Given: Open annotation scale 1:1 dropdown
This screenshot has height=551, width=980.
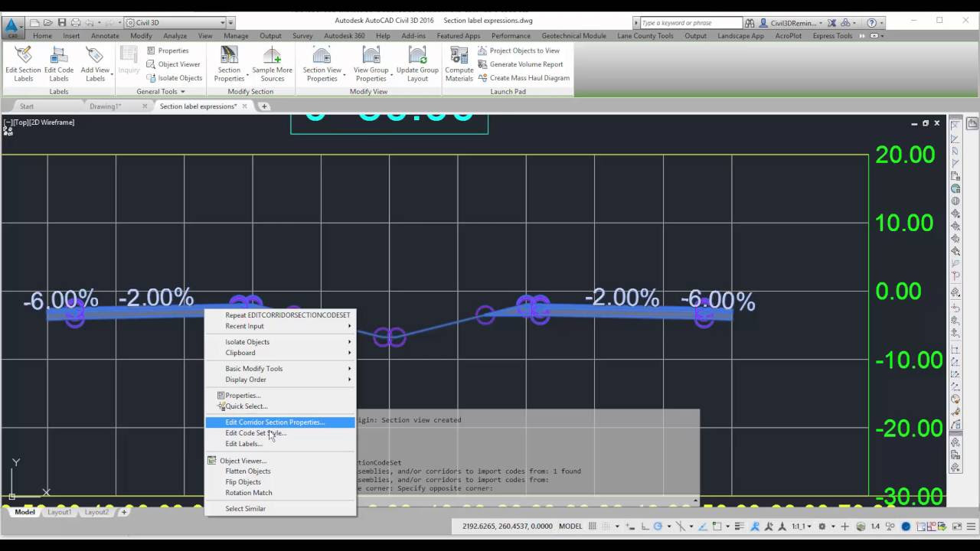Looking at the screenshot, I should pyautogui.click(x=801, y=527).
